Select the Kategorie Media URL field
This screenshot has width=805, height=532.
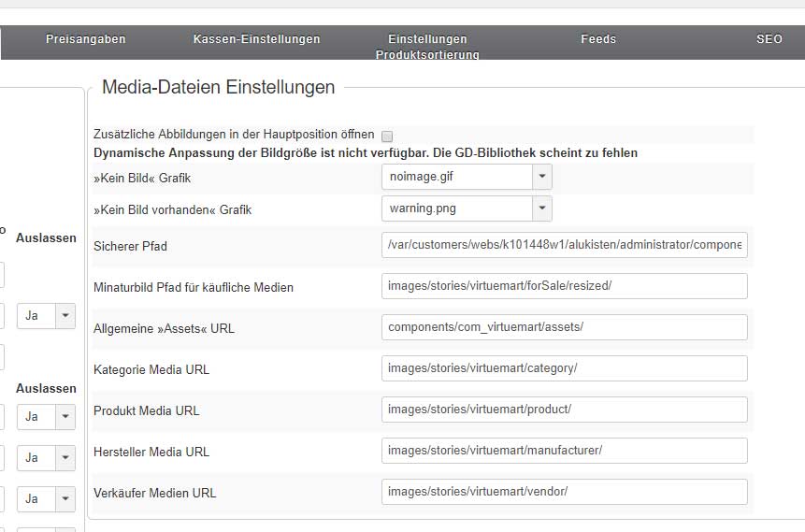(565, 368)
